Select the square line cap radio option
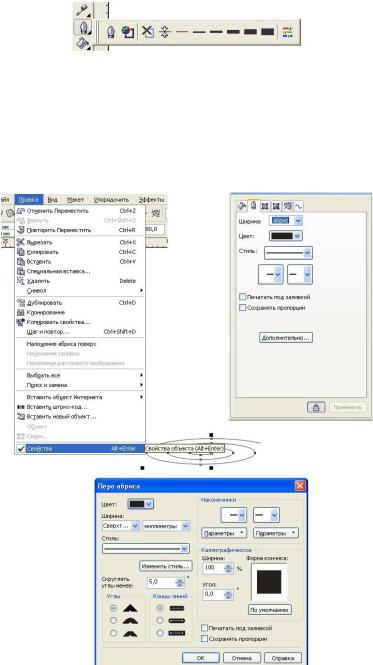373x665 pixels. (160, 608)
